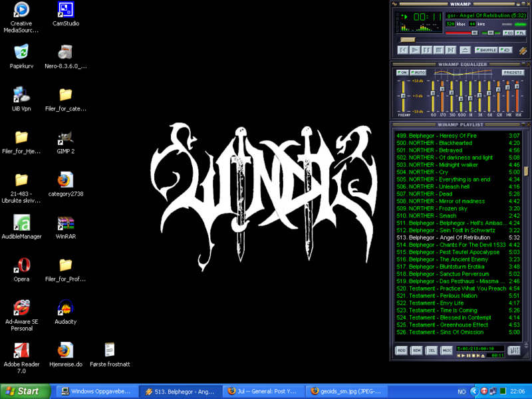The height and width of the screenshot is (399, 532).
Task: Toggle the PL playlist window button
Action: [x=520, y=33]
